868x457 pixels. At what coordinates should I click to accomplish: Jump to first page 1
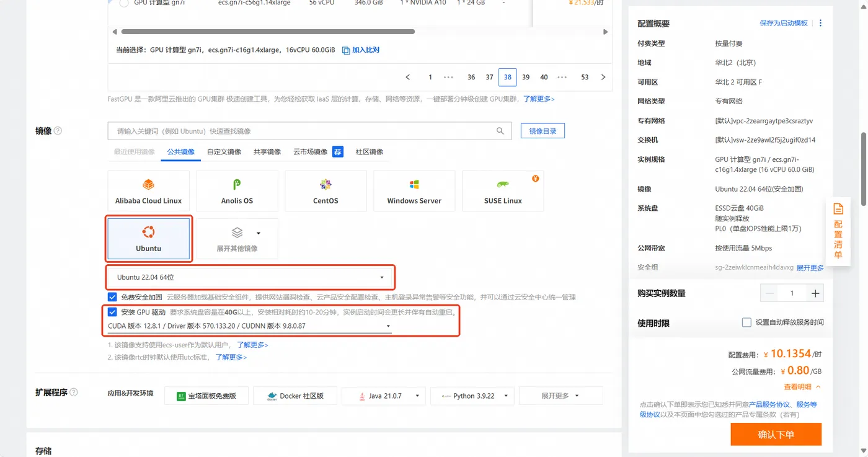[430, 77]
